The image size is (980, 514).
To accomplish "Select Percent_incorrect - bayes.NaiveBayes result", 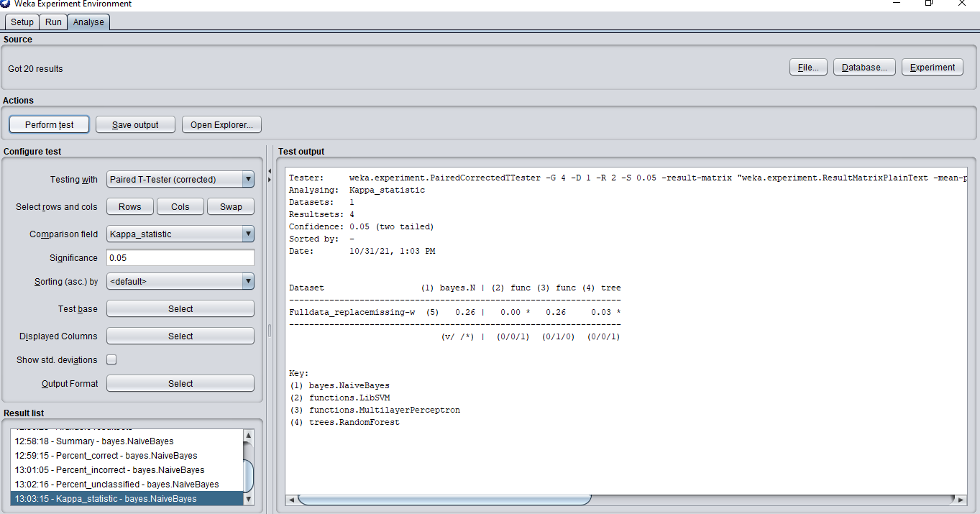I will click(x=127, y=470).
